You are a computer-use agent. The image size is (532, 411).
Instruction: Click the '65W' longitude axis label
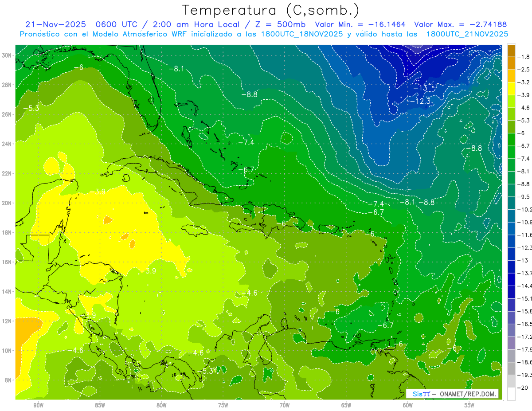346,405
